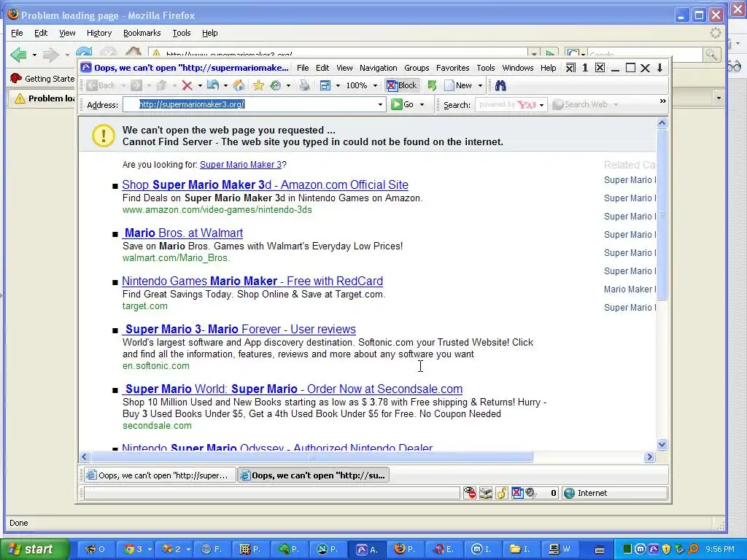Open the address bar URL dropdown
The image size is (747, 560).
(x=380, y=104)
